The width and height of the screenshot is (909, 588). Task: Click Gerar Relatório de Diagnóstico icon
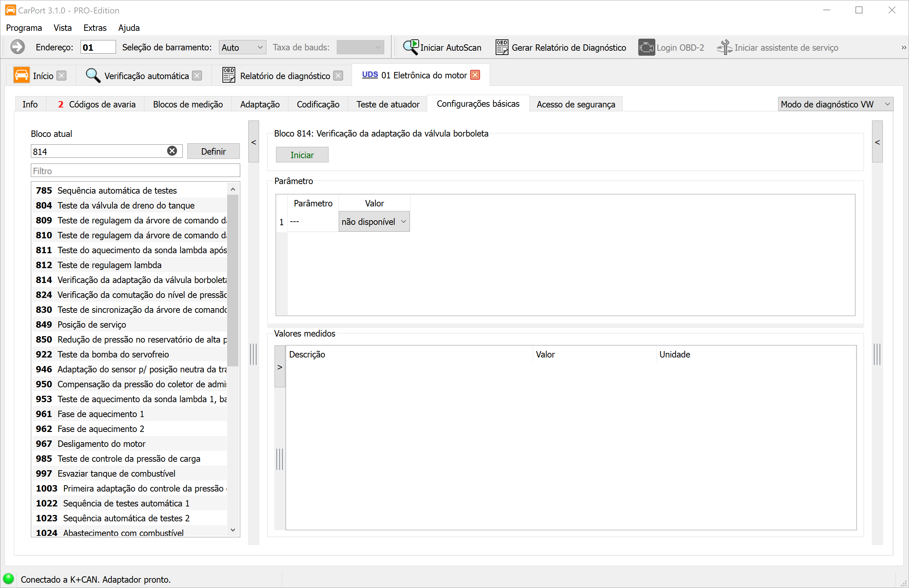501,48
